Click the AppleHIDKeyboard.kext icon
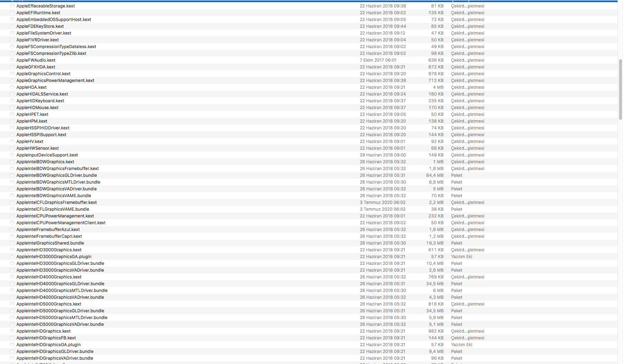The width and height of the screenshot is (623, 364). point(12,101)
